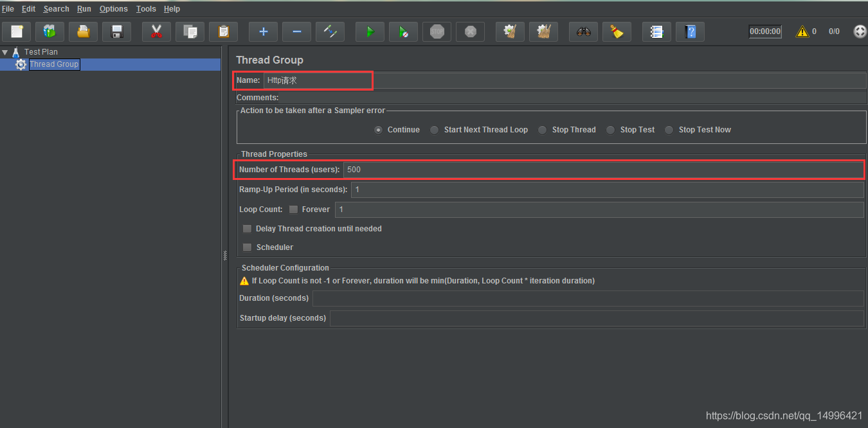
Task: Select the Stop Test radio button
Action: coord(611,130)
